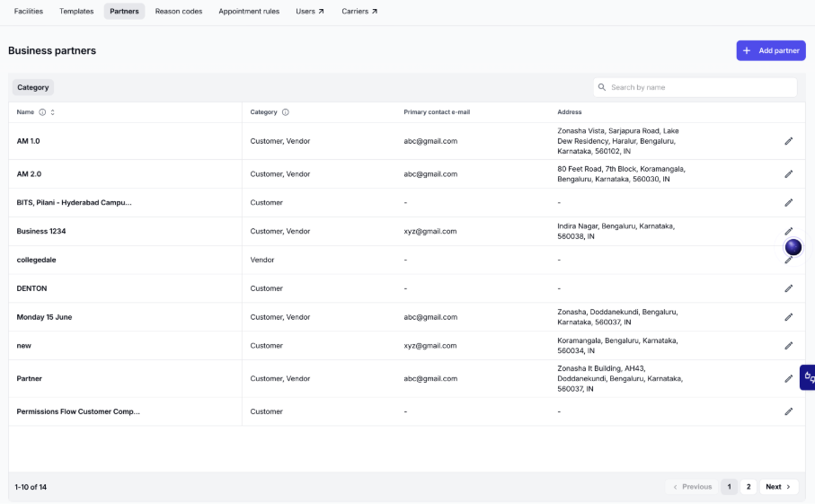Click the Indira Nagar, Bengaluru address cell
The image size is (815, 504).
click(x=616, y=231)
